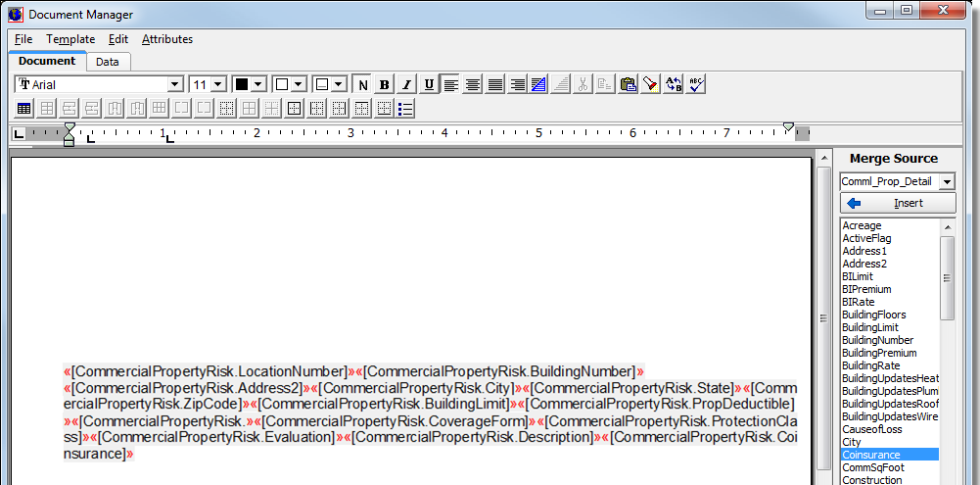The width and height of the screenshot is (980, 485).
Task: Click the find and replace icon
Action: 674,84
